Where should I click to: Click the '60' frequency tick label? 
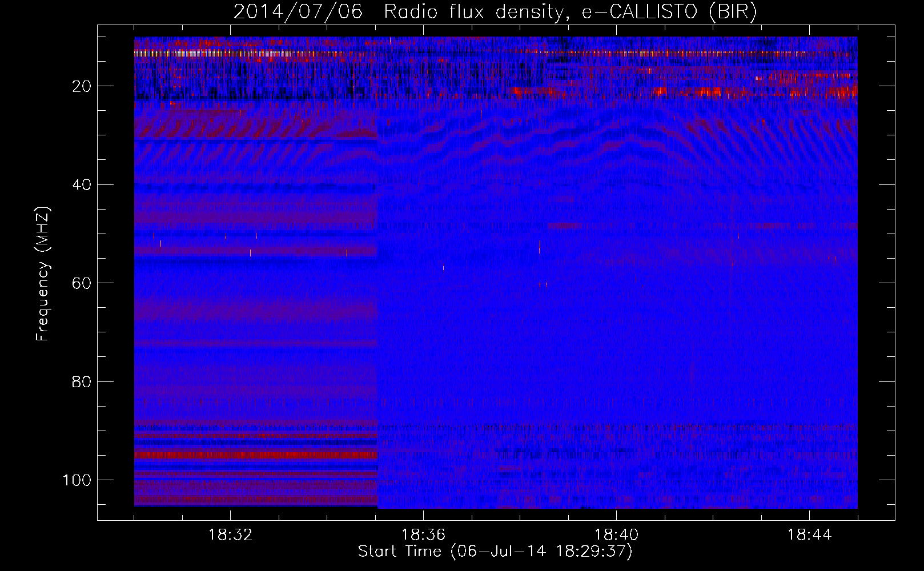coord(82,283)
